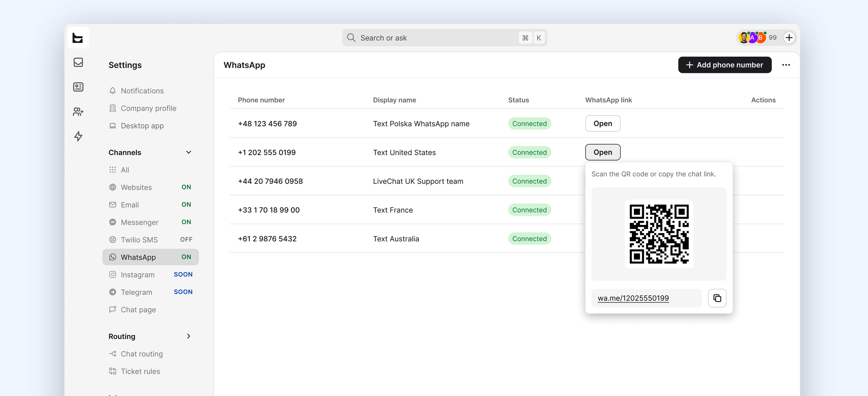Click the laptop icon next to Desktop app

(x=113, y=126)
